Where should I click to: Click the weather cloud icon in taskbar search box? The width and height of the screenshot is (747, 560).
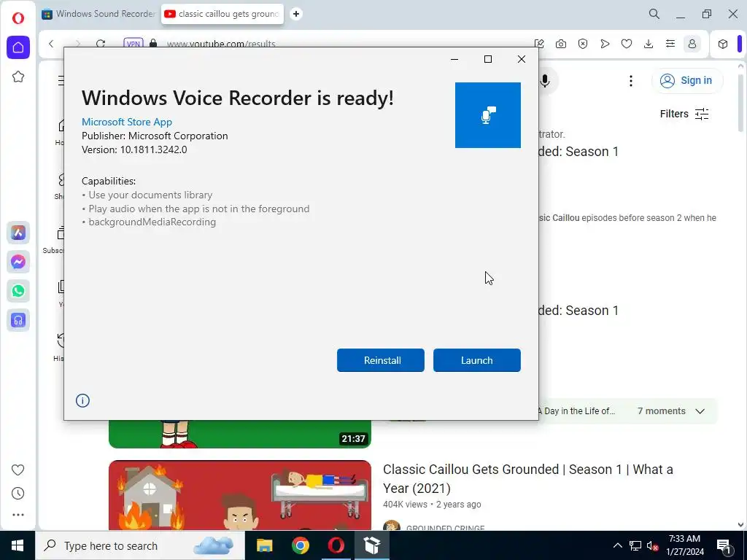(214, 545)
